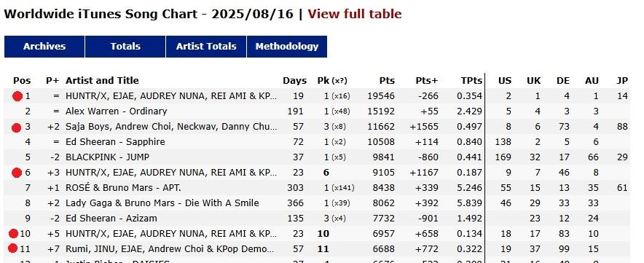Click the Alex Warren - Ordinary entry
Viewport: 644px width, 263px height.
pyautogui.click(x=117, y=111)
